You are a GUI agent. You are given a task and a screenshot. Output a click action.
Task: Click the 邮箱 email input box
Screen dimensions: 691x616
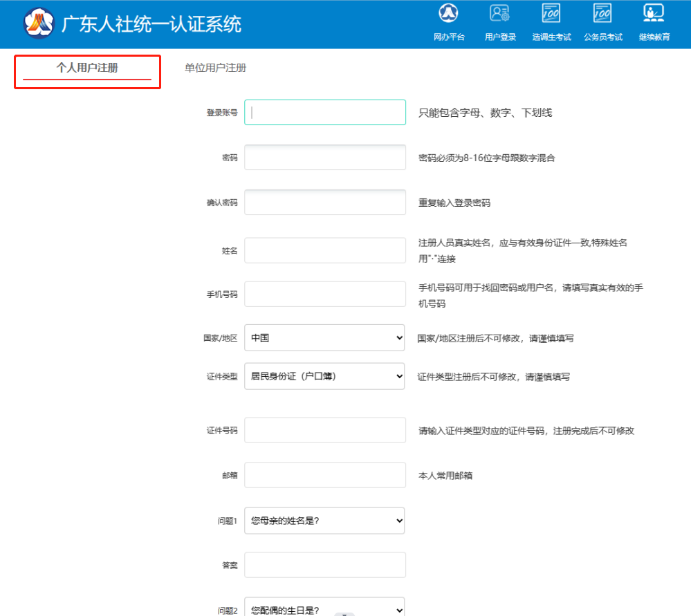point(324,475)
